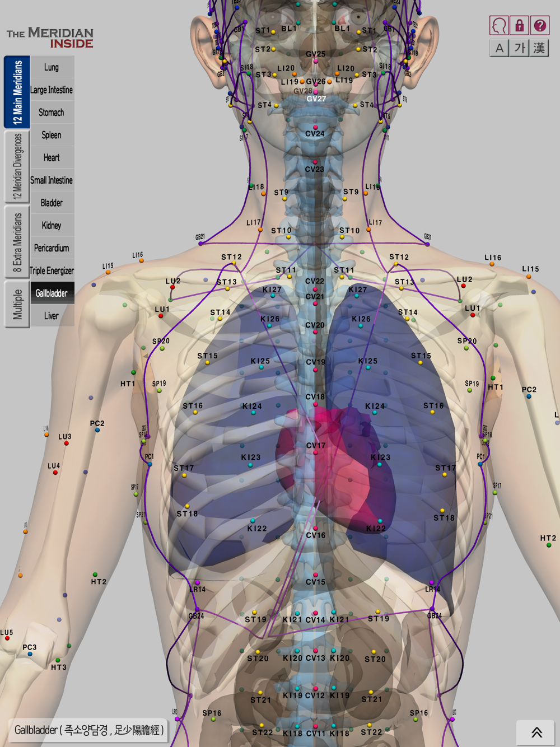Viewport: 560px width, 747px height.
Task: Switch labels to English with A button
Action: point(499,48)
